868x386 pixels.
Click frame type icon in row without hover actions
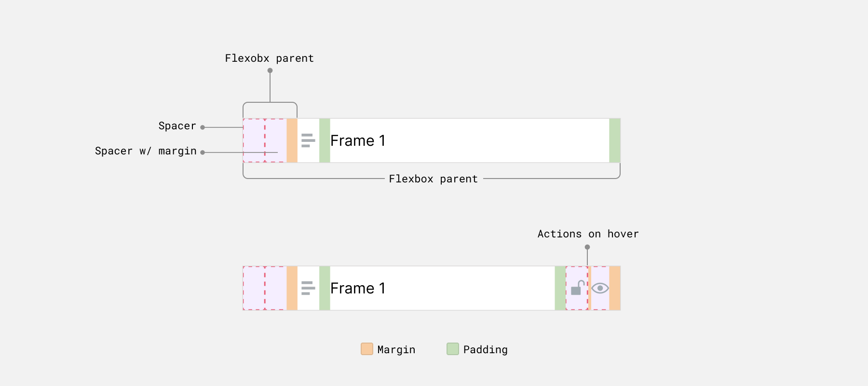click(308, 140)
